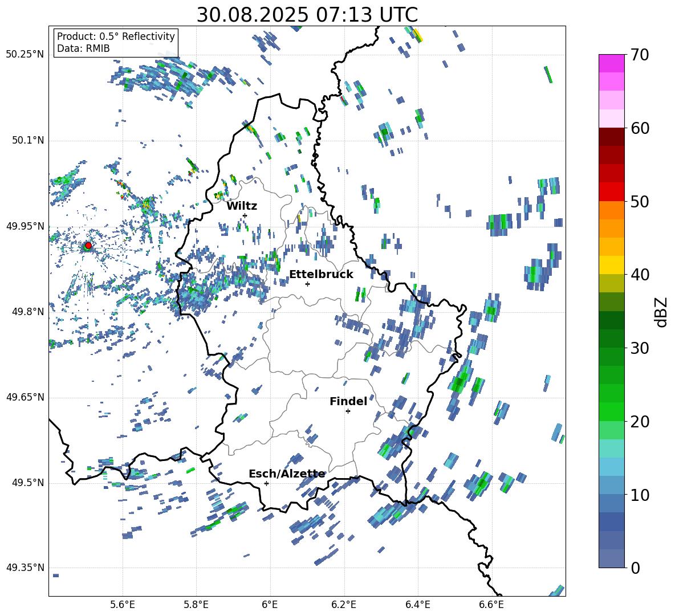This screenshot has height=616, width=675.
Task: Click the Wiltz location cross marker
Action: (x=245, y=215)
